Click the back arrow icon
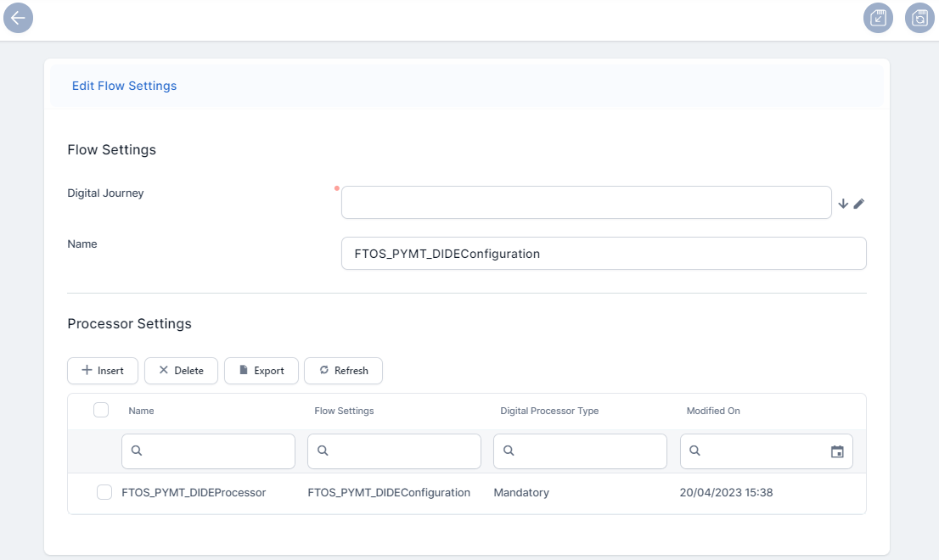This screenshot has width=939, height=560. tap(18, 18)
